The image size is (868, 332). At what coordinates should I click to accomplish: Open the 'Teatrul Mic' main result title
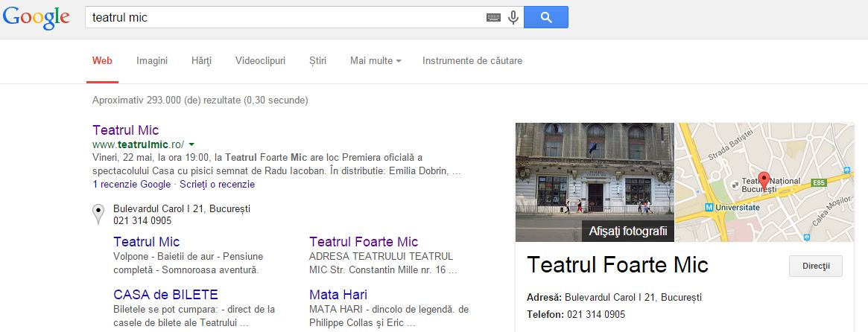pyautogui.click(x=126, y=130)
